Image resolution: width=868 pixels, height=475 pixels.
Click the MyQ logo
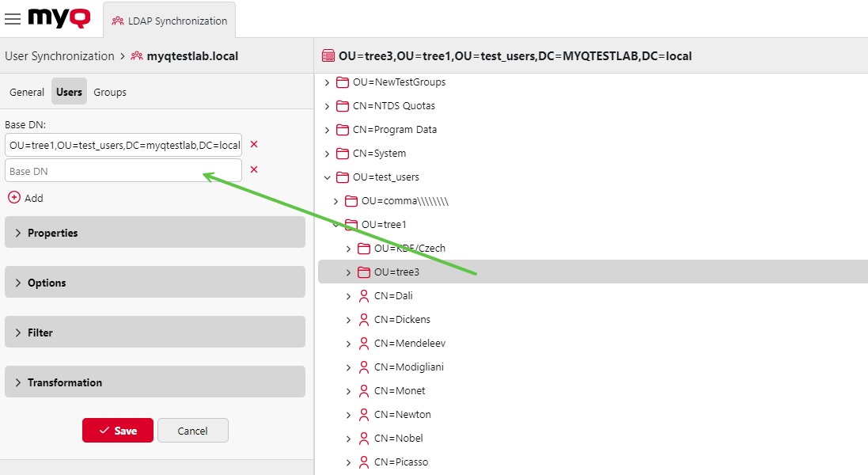pyautogui.click(x=59, y=18)
